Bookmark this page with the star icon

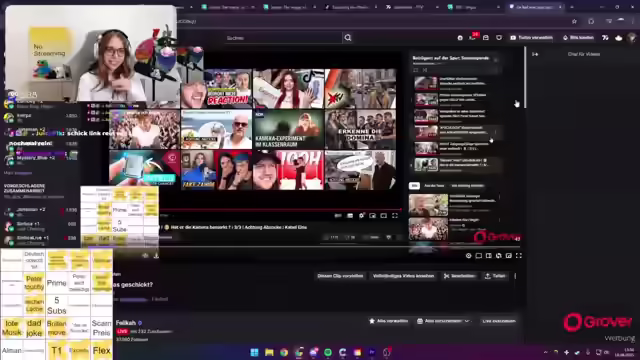574,21
